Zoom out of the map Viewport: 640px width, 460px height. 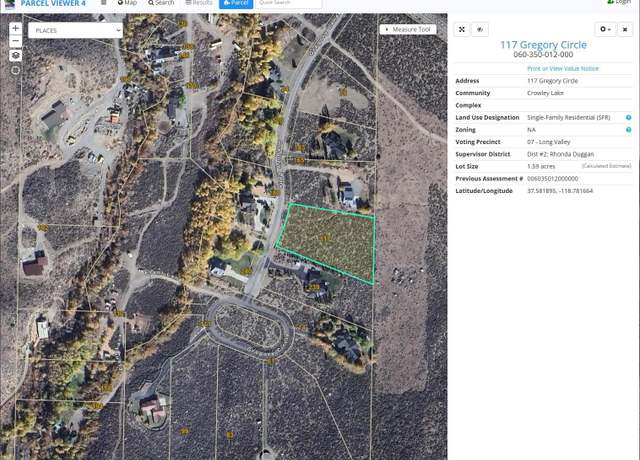coord(16,41)
